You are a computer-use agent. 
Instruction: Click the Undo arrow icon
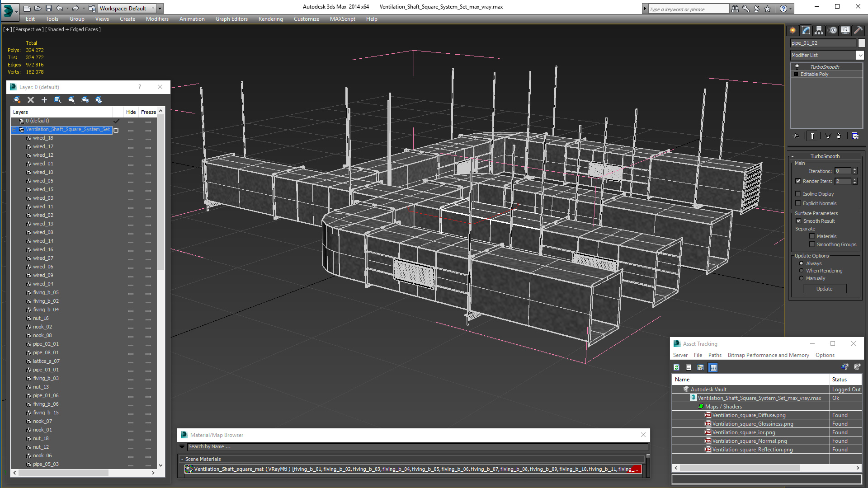pyautogui.click(x=60, y=8)
